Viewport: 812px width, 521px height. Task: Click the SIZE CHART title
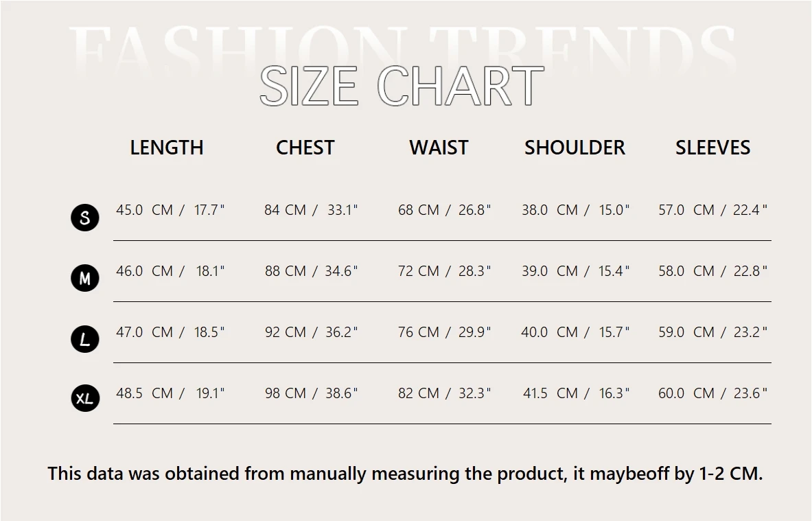(x=402, y=86)
